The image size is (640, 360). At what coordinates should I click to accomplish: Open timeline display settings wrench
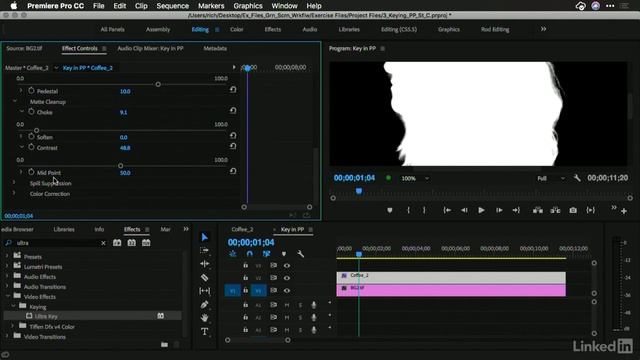(x=300, y=254)
